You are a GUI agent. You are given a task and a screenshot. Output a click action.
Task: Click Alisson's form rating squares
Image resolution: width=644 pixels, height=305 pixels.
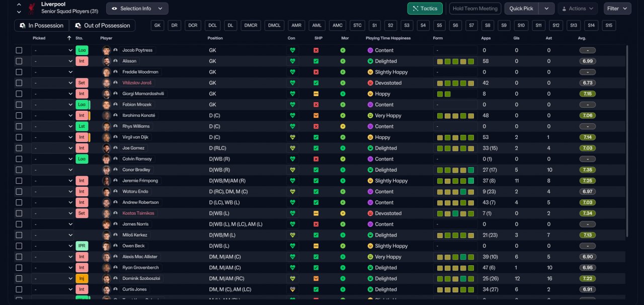point(455,61)
